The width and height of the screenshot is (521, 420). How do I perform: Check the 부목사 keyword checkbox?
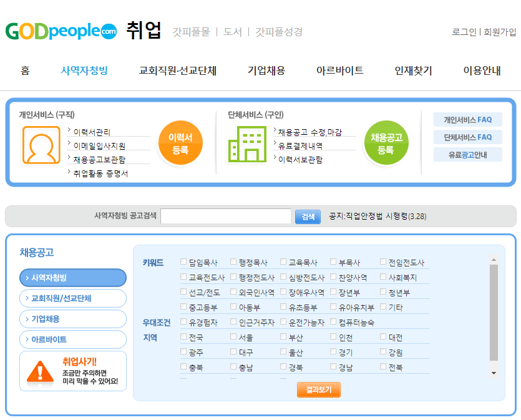pyautogui.click(x=333, y=261)
